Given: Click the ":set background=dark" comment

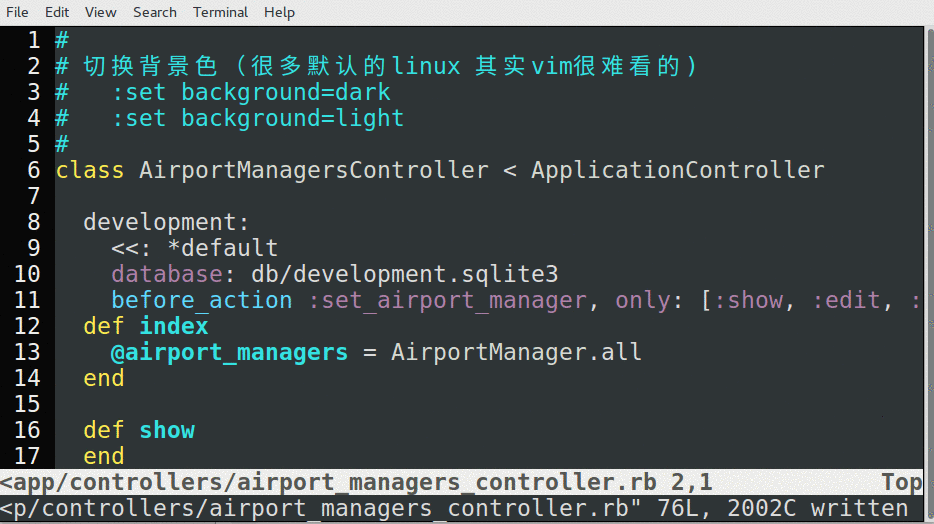Looking at the screenshot, I should [250, 93].
